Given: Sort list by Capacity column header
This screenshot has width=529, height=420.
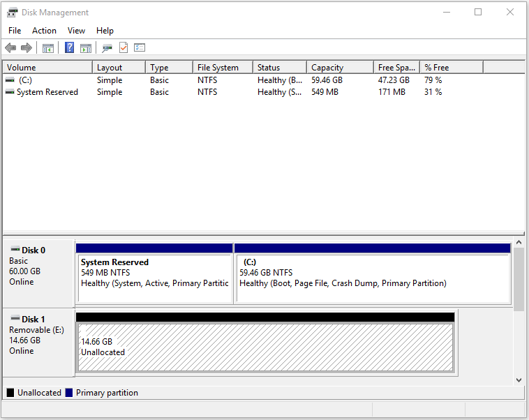Looking at the screenshot, I should (x=339, y=68).
